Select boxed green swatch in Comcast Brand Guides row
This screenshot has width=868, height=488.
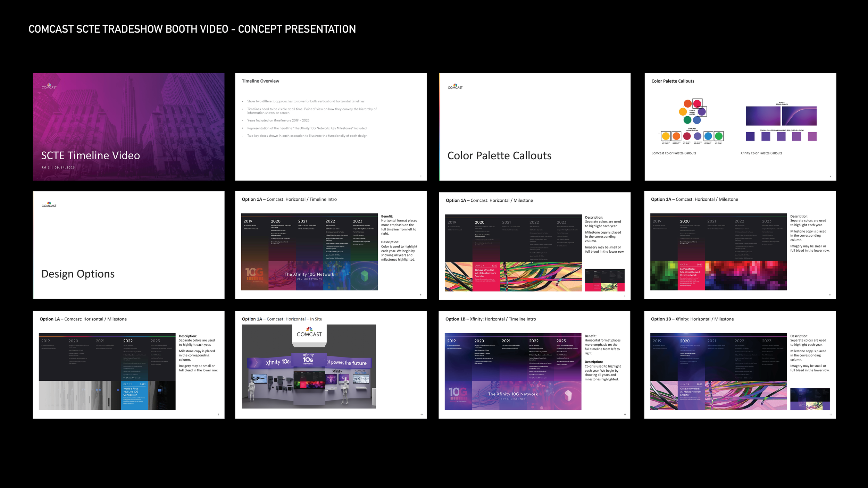click(x=719, y=136)
